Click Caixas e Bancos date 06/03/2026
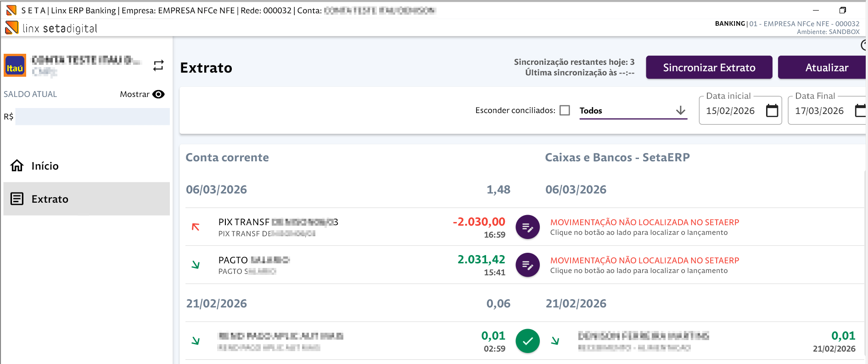 (x=576, y=189)
